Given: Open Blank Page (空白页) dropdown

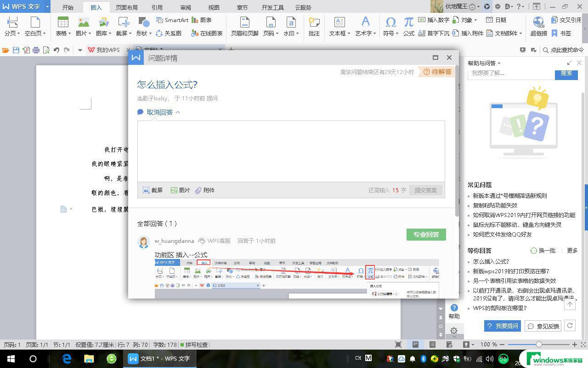Looking at the screenshot, I should tap(35, 33).
